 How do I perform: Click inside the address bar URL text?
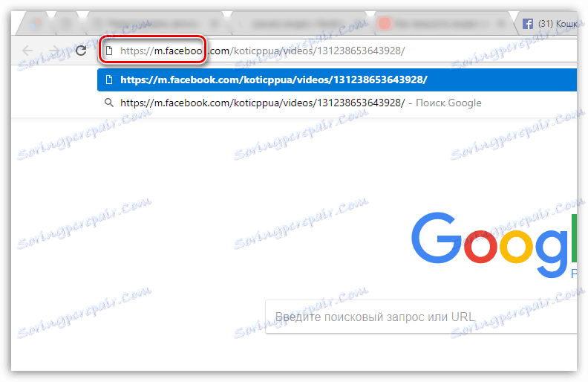pos(263,51)
